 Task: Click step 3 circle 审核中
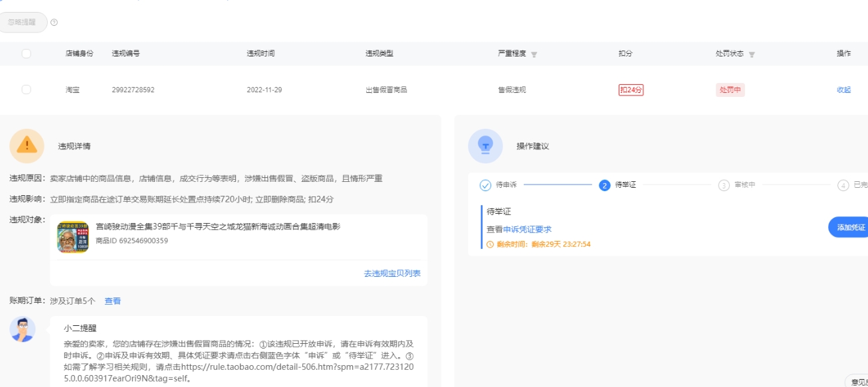(724, 185)
